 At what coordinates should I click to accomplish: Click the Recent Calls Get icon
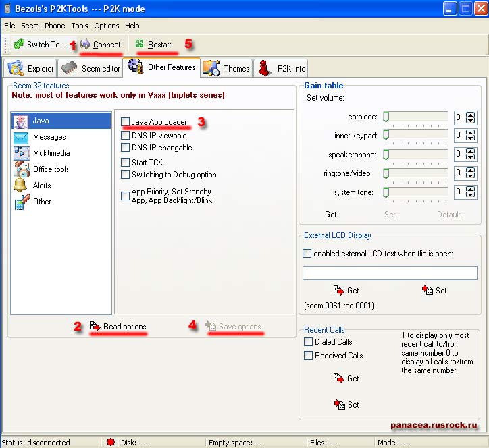(x=338, y=378)
